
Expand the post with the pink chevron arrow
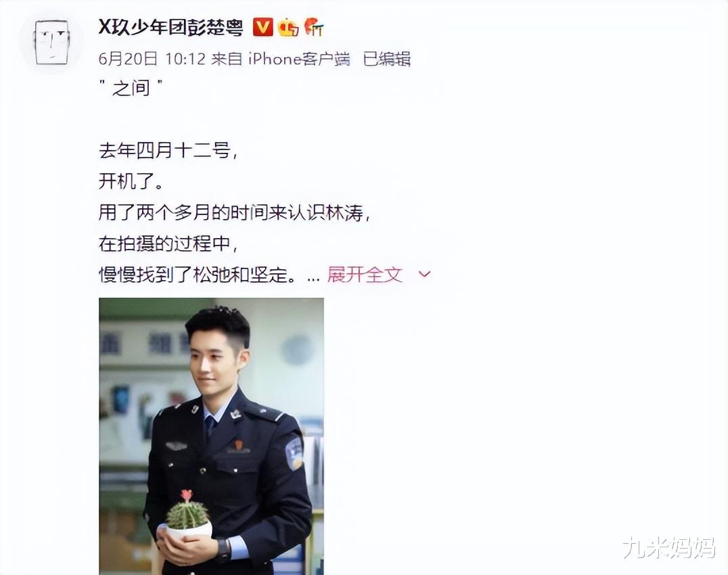[x=424, y=274]
